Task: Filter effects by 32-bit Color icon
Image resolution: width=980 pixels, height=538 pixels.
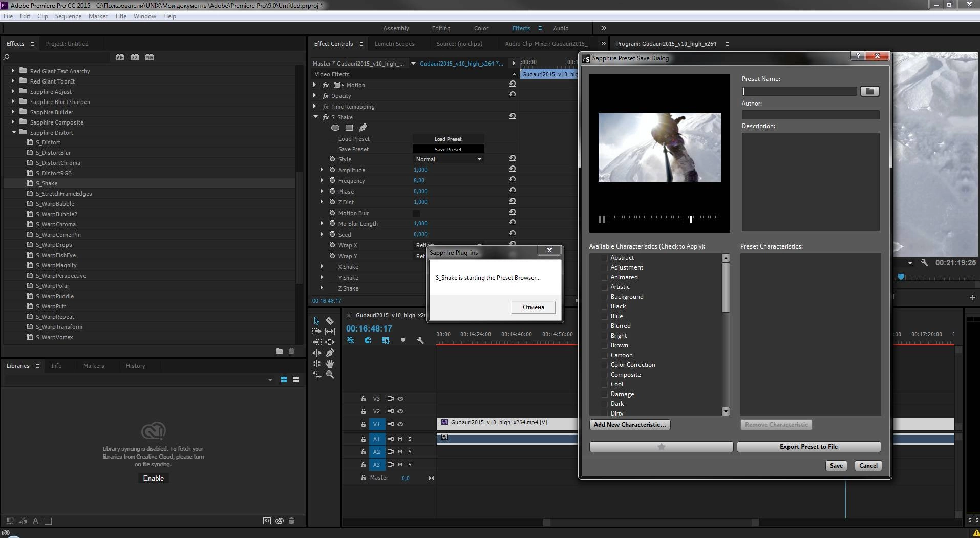Action: 135,57
